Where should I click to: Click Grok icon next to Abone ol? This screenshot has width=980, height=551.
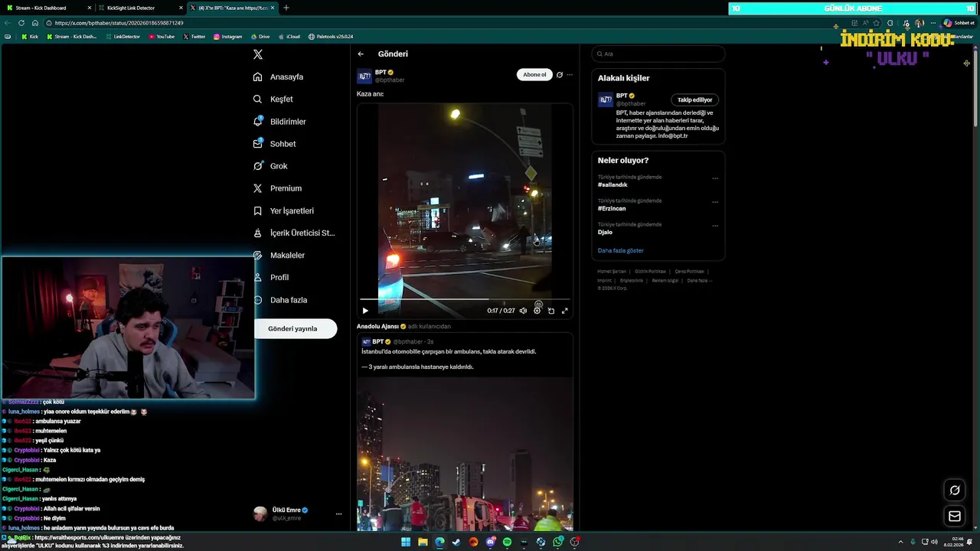click(x=560, y=75)
